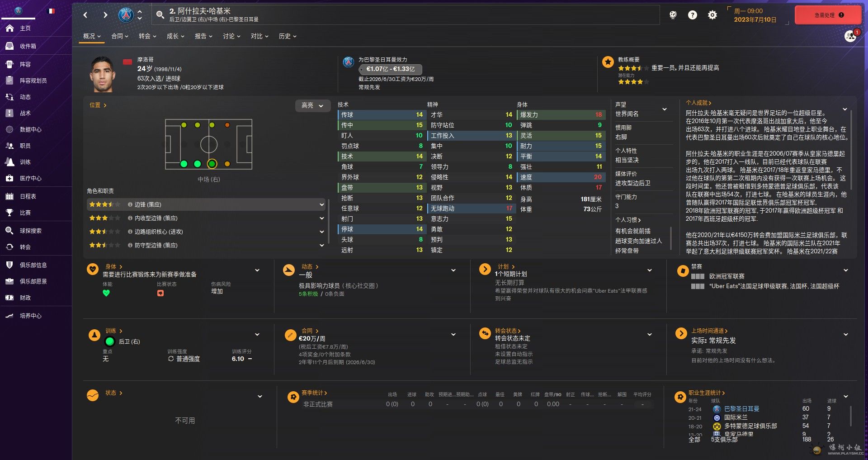Open the 上场时间通道 playing time link
868x460 pixels.
709,331
